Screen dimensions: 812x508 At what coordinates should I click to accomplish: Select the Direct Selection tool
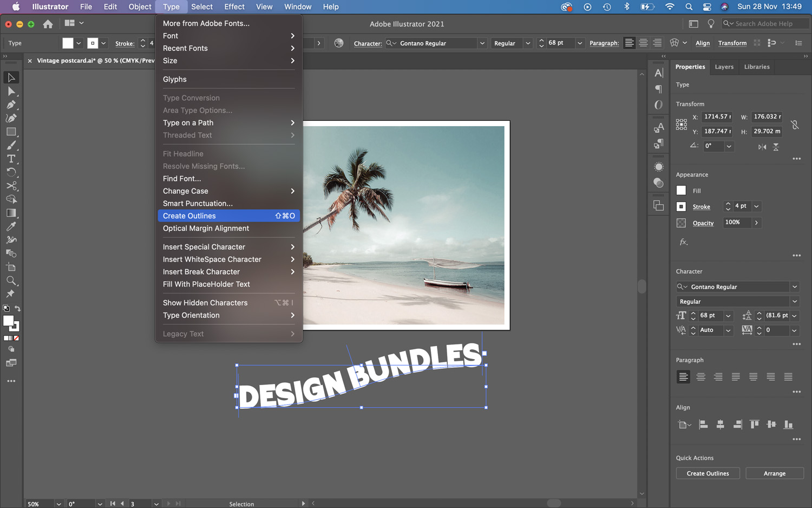point(11,91)
